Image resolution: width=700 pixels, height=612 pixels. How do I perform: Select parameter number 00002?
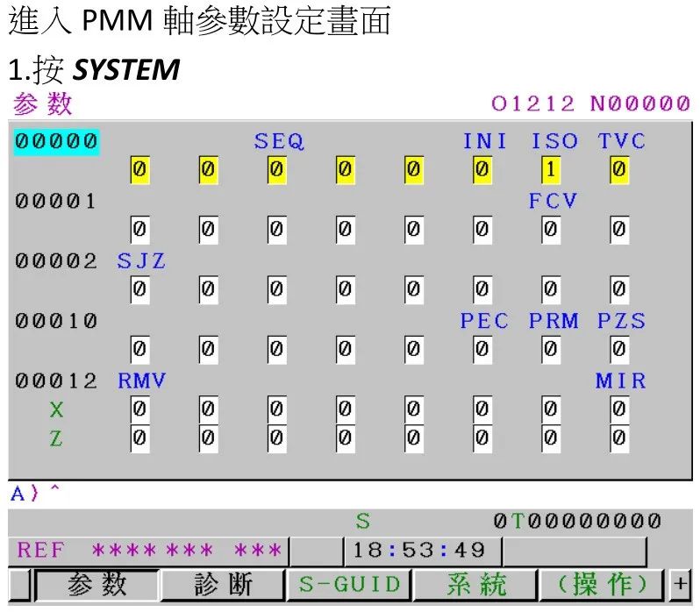click(x=56, y=261)
